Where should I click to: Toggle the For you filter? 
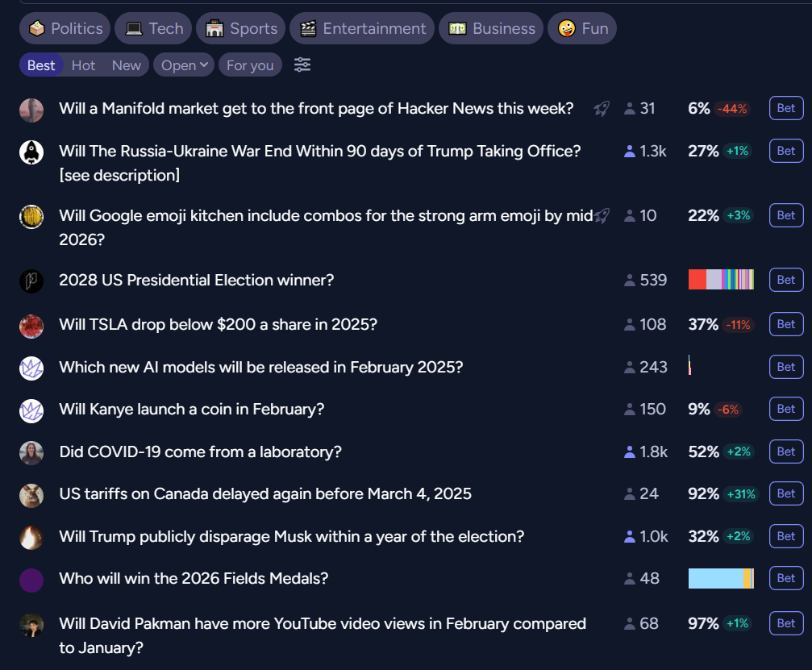point(250,65)
